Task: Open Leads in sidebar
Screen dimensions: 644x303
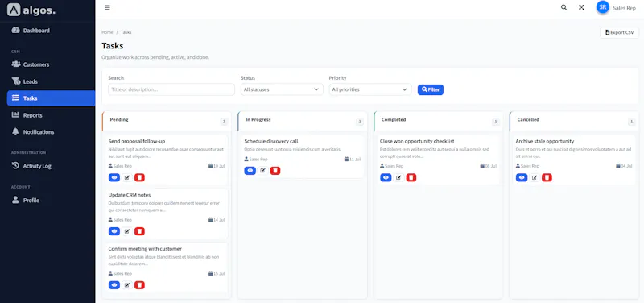Action: [51, 81]
